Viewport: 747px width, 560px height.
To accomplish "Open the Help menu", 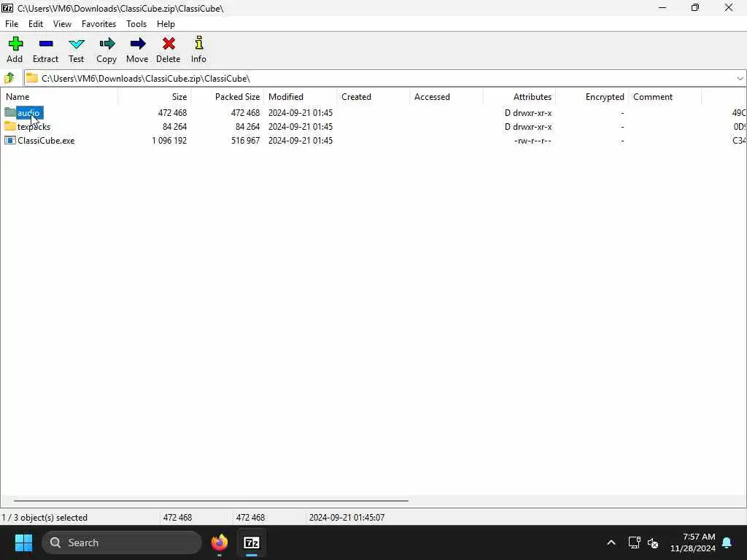I will pos(166,24).
